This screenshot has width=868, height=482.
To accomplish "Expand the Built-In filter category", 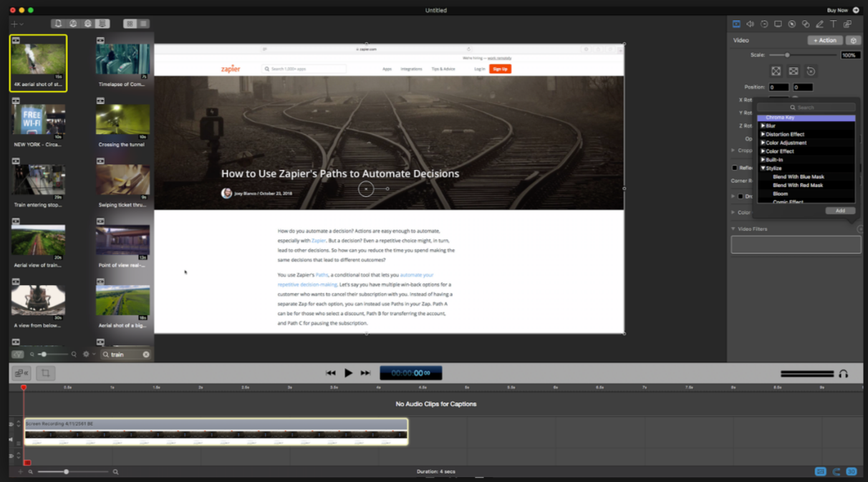I will pos(763,160).
